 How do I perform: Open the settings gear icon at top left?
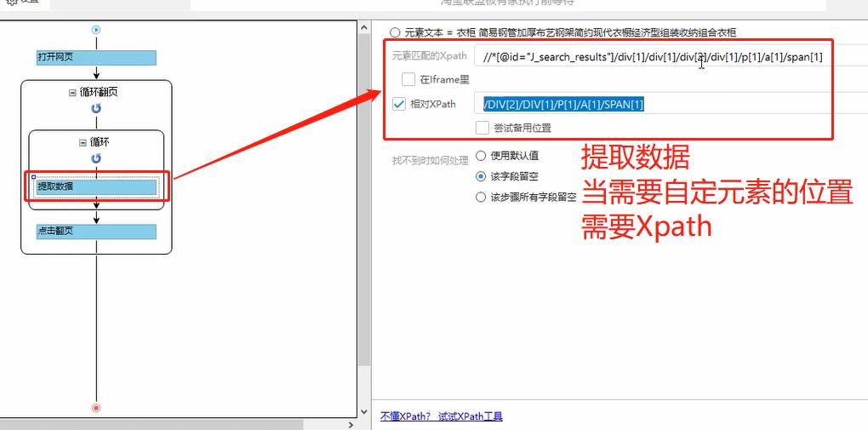click(12, 3)
